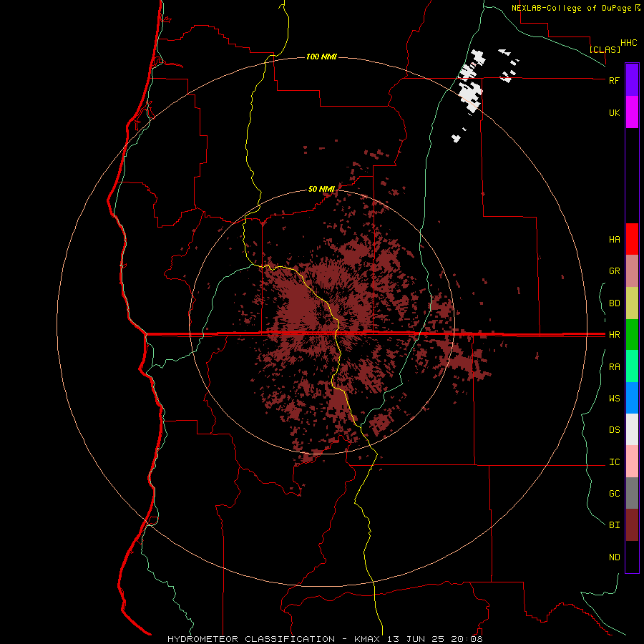Image resolution: width=644 pixels, height=644 pixels.
Task: Click the blue WS legend swatch
Action: (x=632, y=398)
